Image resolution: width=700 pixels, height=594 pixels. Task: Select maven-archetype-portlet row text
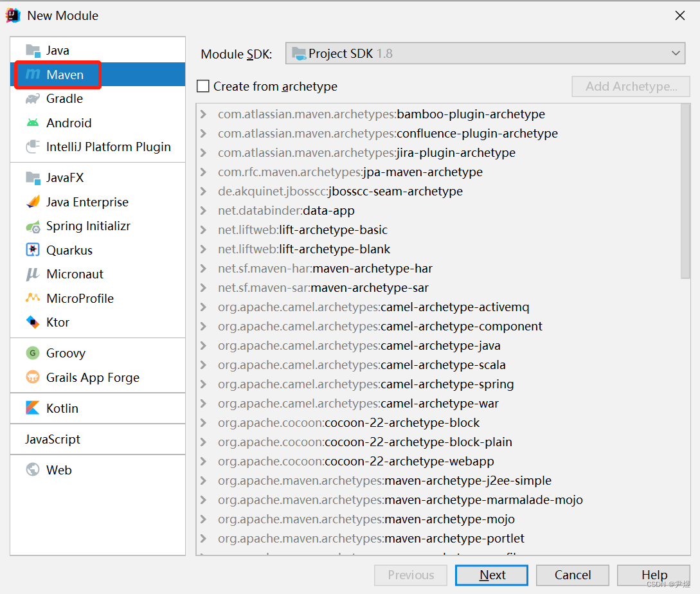point(371,539)
